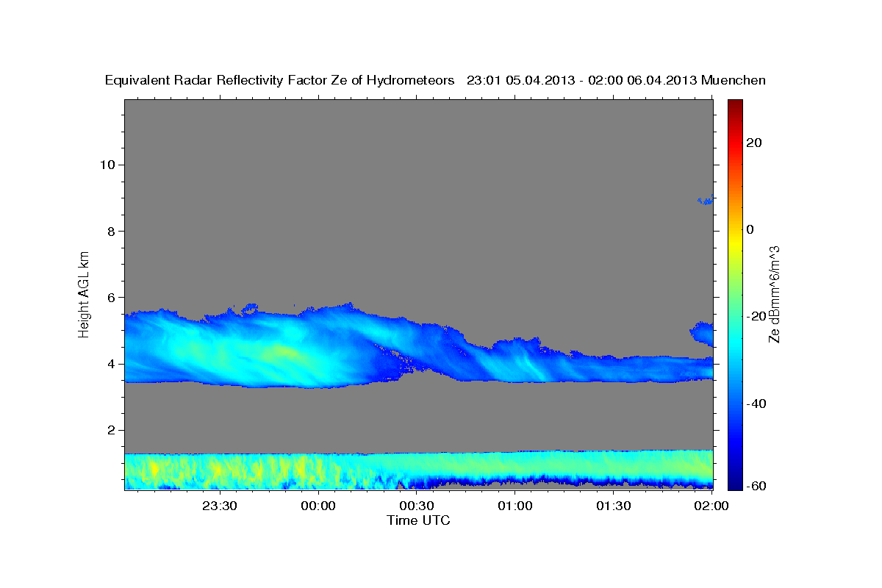Click the 23:30 time tick label

point(220,506)
